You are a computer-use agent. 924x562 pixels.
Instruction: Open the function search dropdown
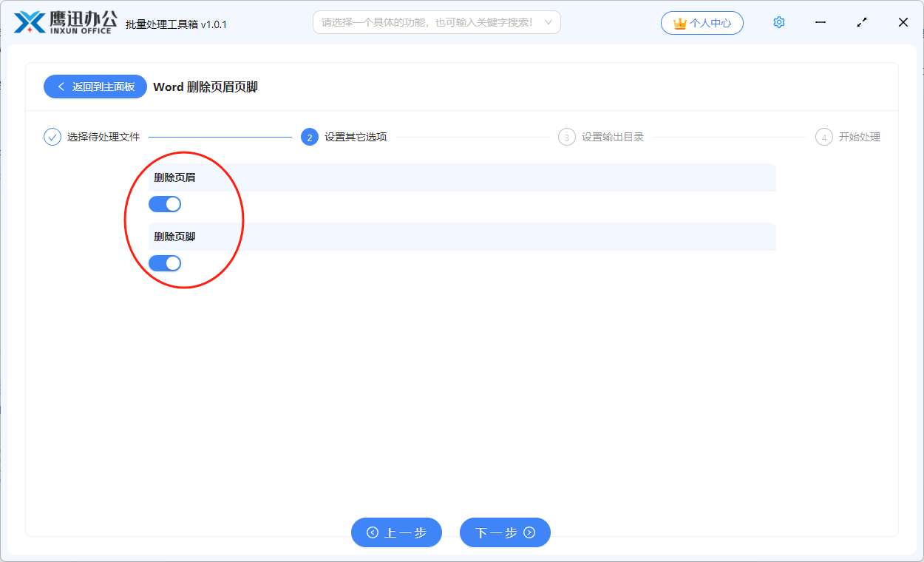[x=548, y=22]
